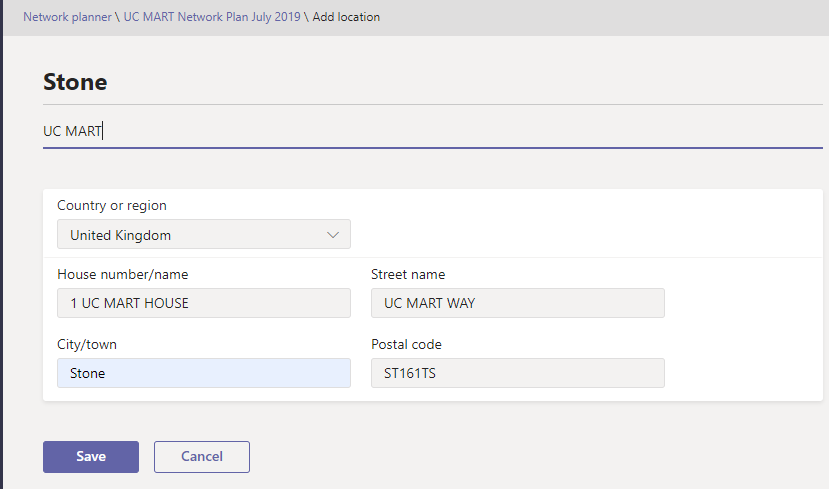This screenshot has height=489, width=829.
Task: Click the Street name label
Action: click(x=408, y=274)
